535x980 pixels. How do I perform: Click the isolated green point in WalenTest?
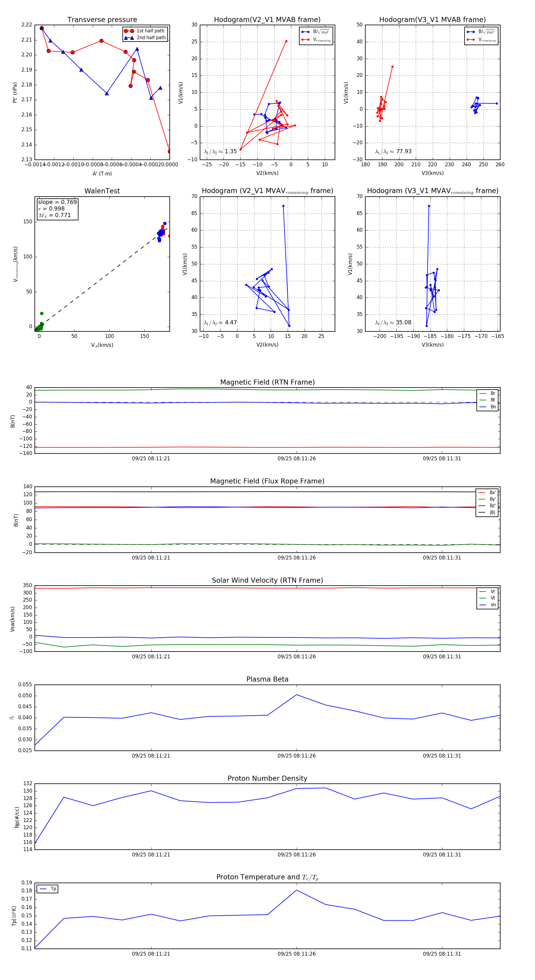(x=42, y=314)
